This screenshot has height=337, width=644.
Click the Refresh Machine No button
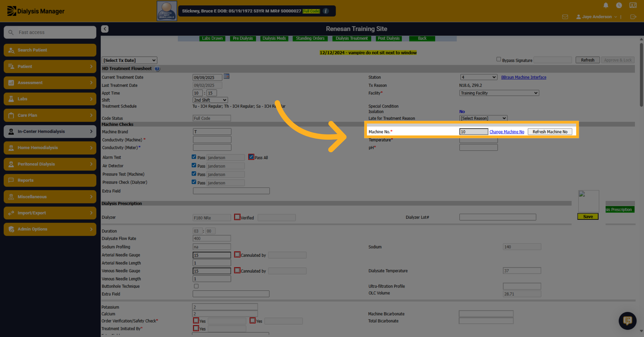pos(550,132)
